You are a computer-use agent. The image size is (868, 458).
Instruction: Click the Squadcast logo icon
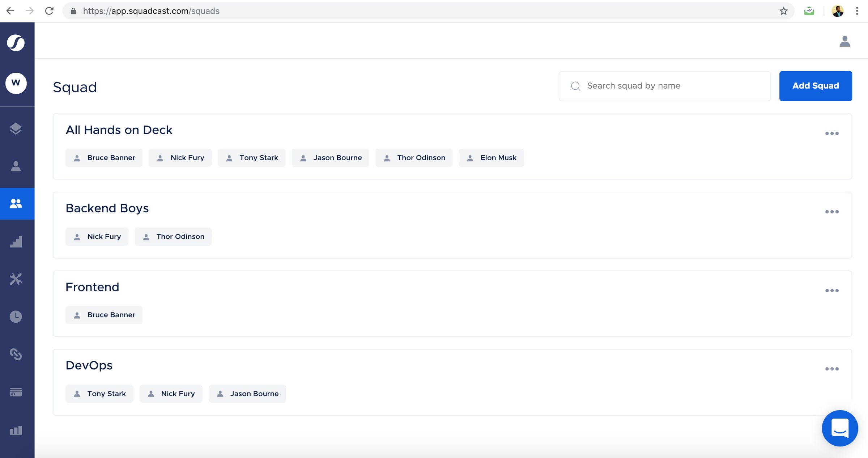click(x=16, y=43)
